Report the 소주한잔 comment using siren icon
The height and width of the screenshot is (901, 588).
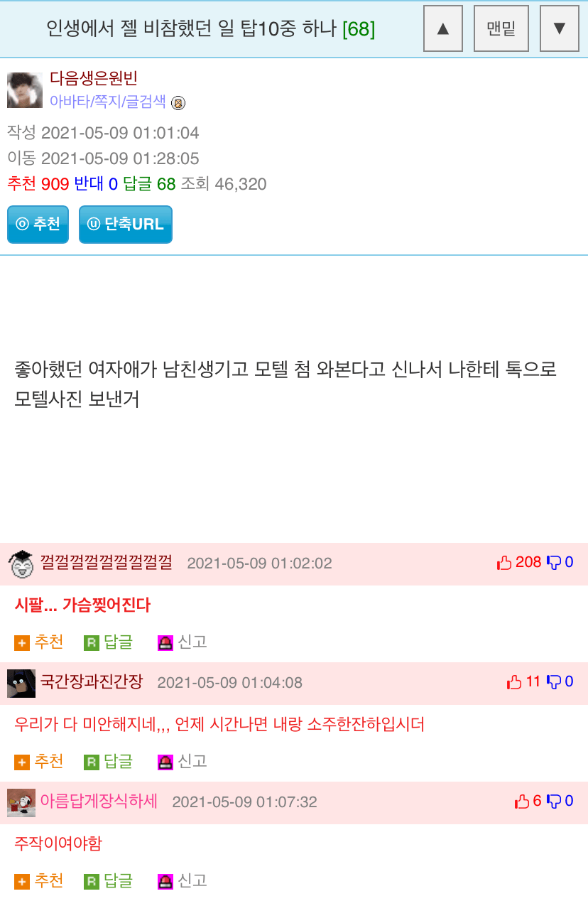(165, 762)
